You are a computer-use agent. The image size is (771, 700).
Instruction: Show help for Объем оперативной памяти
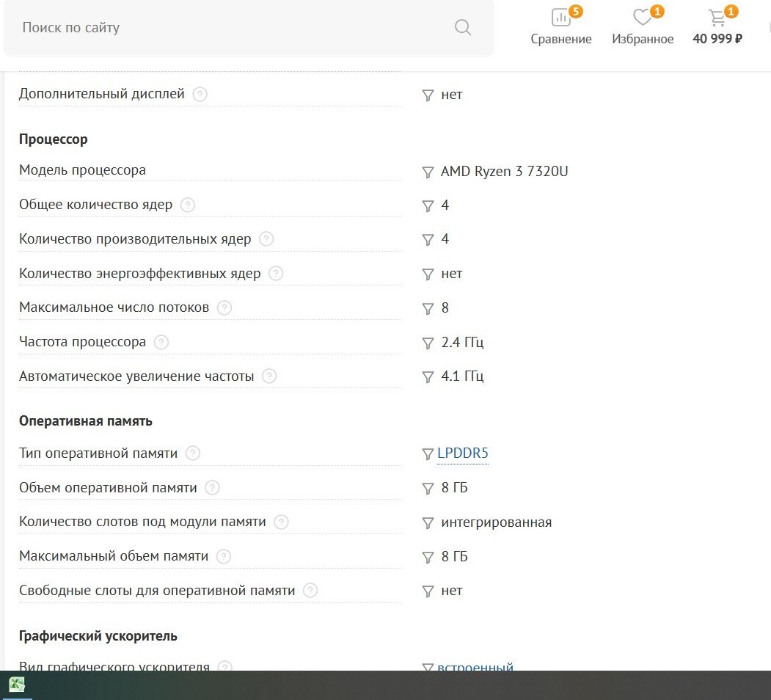(212, 488)
